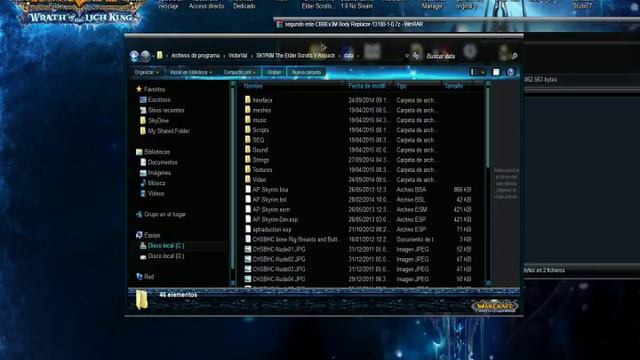Select the meshes folder icon

[x=248, y=110]
